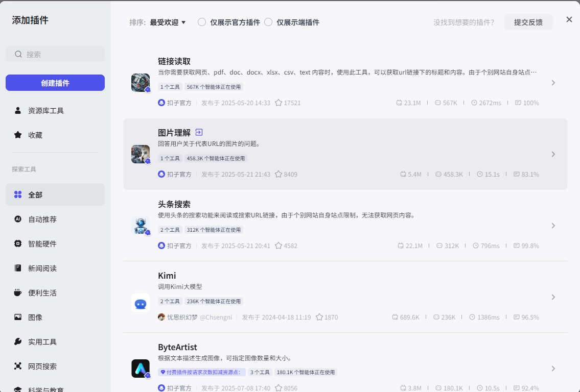This screenshot has width=580, height=392.
Task: Expand the 头条搜索 plugin chevron
Action: pyautogui.click(x=553, y=226)
